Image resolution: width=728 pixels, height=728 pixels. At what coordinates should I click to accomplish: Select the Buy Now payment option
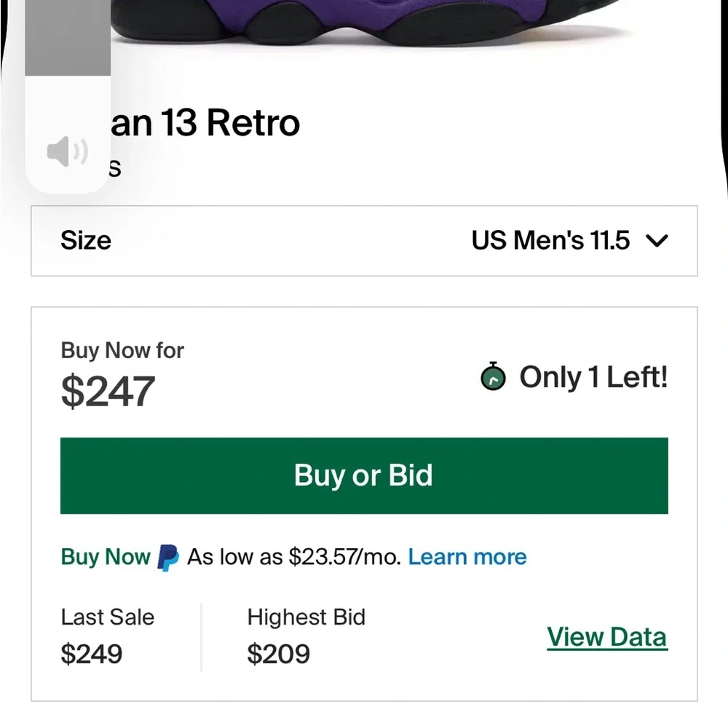105,556
